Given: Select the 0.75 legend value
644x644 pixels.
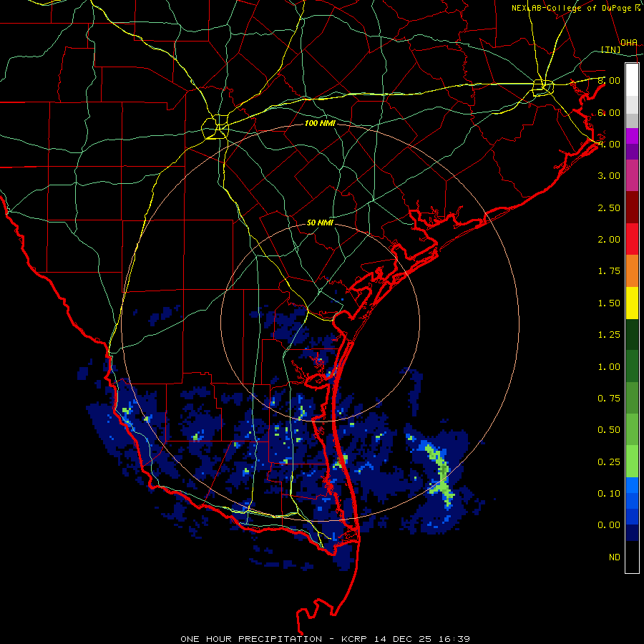Looking at the screenshot, I should coord(609,399).
